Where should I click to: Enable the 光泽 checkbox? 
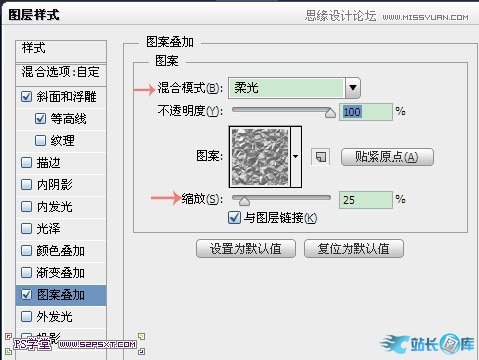click(26, 228)
